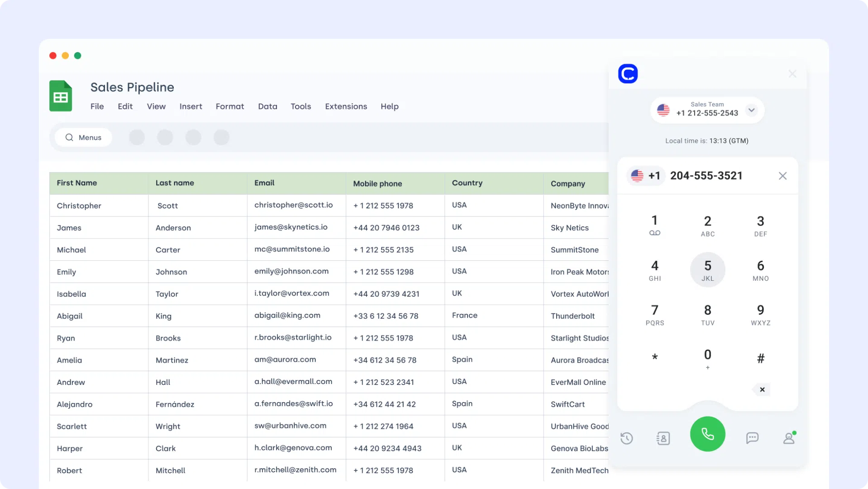
Task: Click the christopher@scott.io email cell
Action: tap(293, 205)
